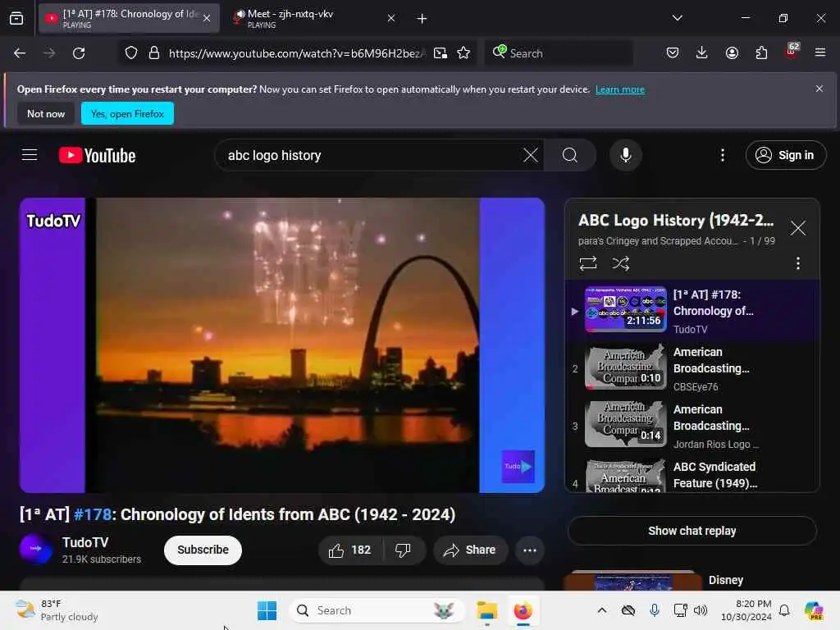Open Firefox View recent browsing icon

[x=16, y=18]
